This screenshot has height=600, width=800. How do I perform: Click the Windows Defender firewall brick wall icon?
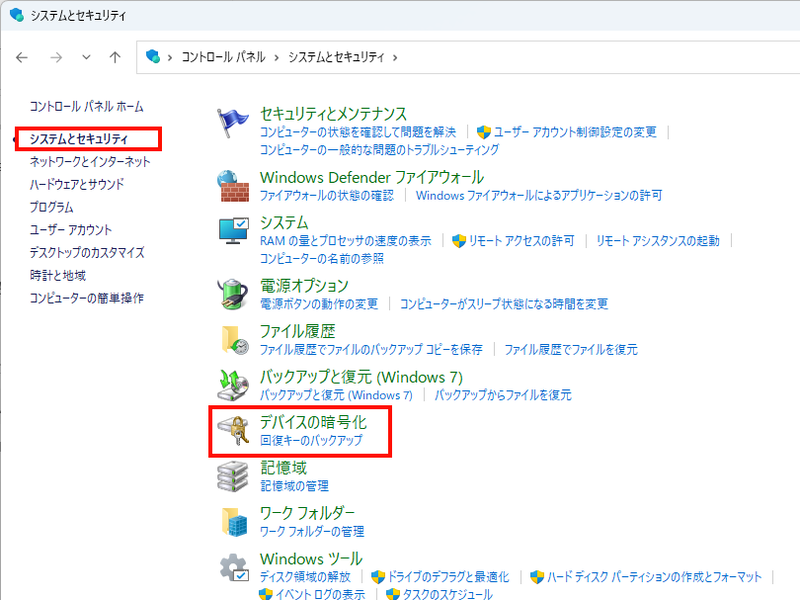tap(233, 186)
